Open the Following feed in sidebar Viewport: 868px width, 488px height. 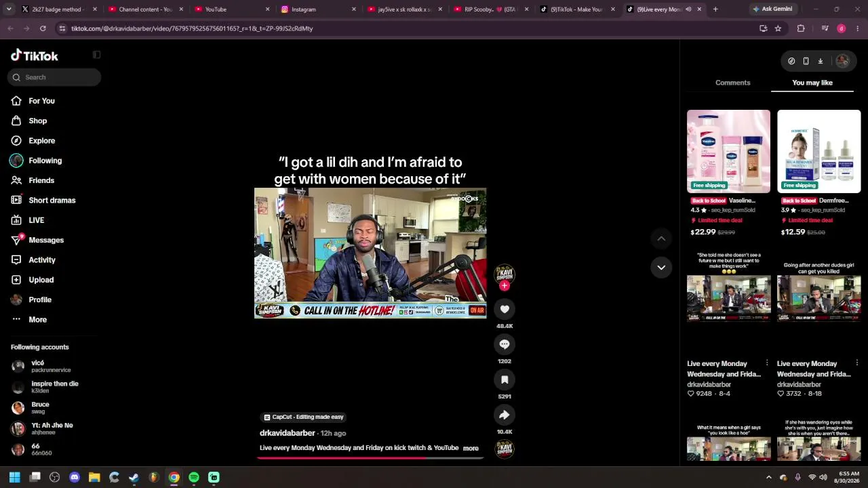coord(36,161)
